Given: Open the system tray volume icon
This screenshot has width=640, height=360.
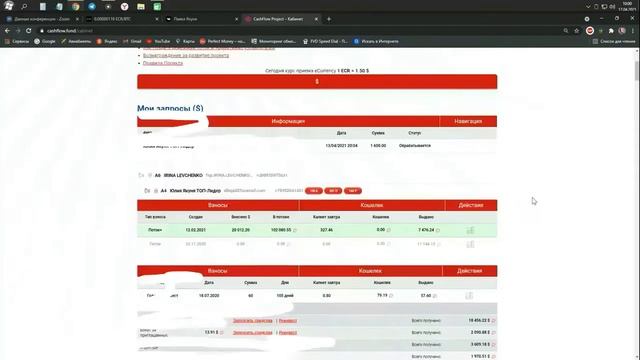Looking at the screenshot, I should click(612, 7).
